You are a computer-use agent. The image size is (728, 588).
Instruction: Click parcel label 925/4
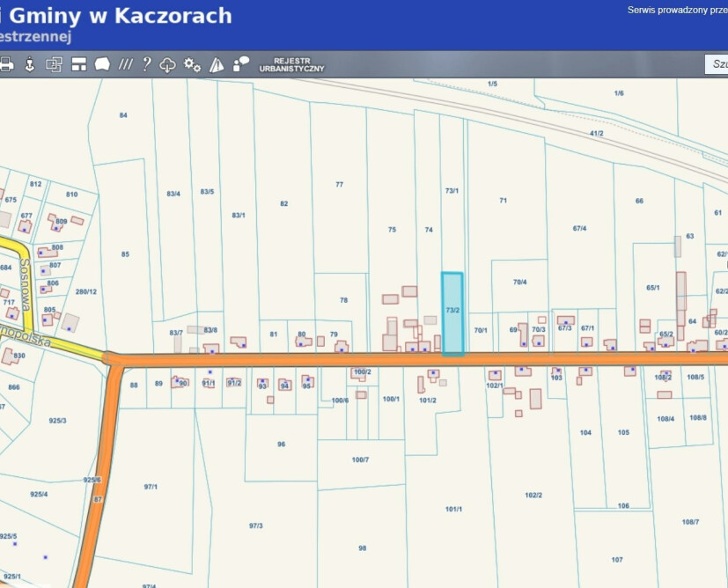tap(39, 494)
